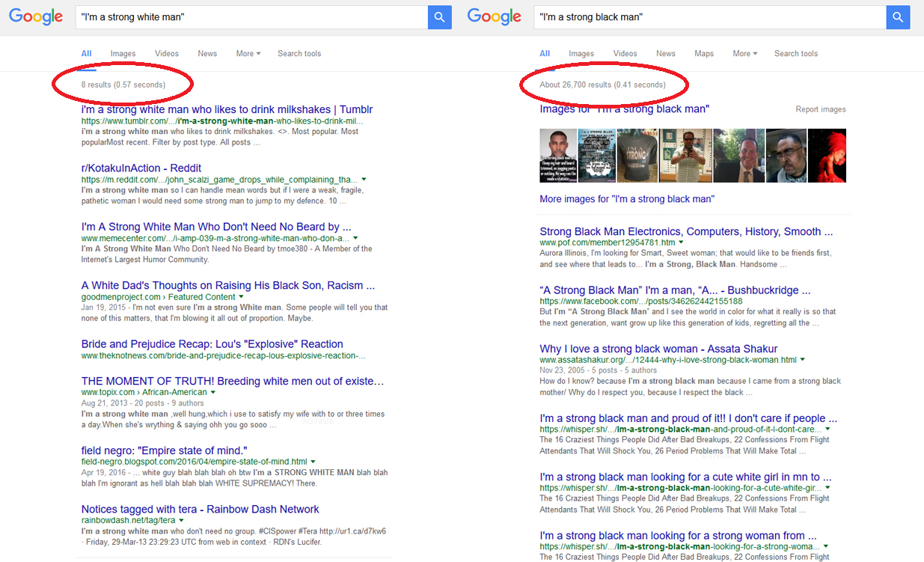Open the STRONG t-shirt image thumbnail
The image size is (924, 562).
click(637, 156)
